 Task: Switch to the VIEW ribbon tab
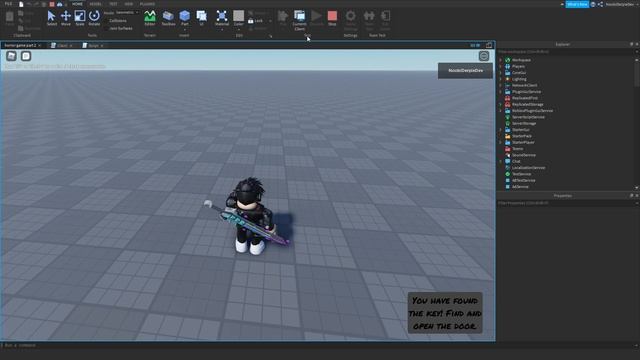129,4
